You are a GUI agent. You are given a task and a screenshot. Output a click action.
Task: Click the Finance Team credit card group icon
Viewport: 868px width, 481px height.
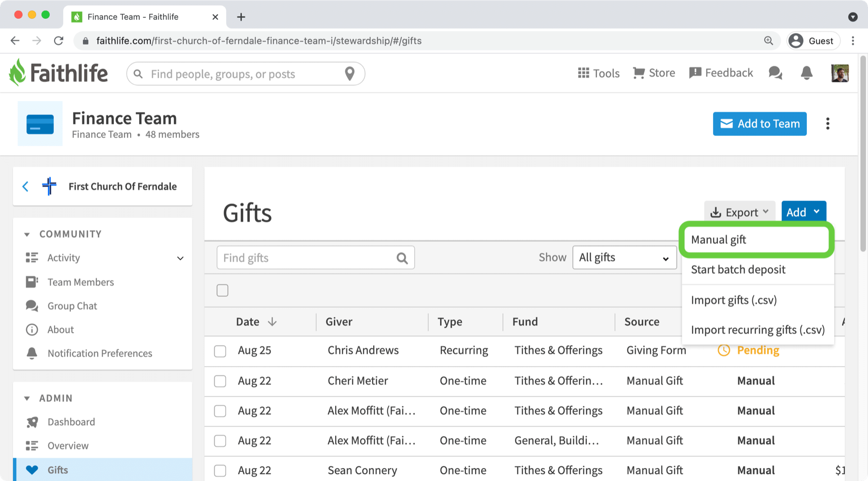[40, 124]
